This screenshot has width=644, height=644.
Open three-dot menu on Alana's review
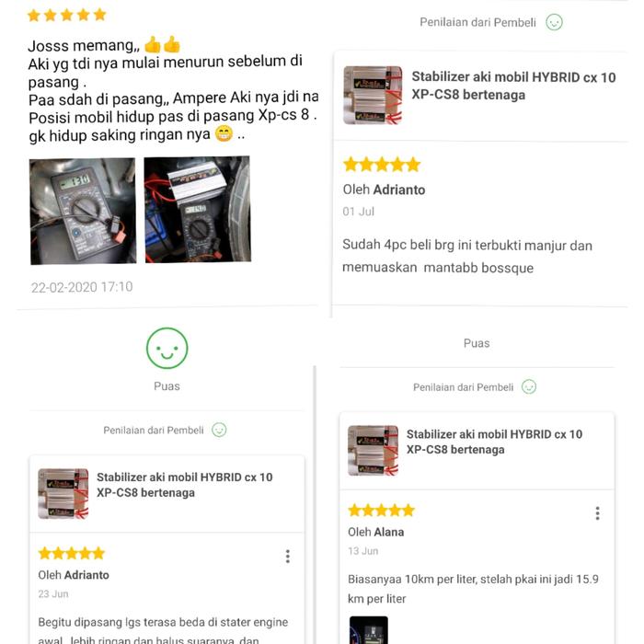[x=597, y=513]
